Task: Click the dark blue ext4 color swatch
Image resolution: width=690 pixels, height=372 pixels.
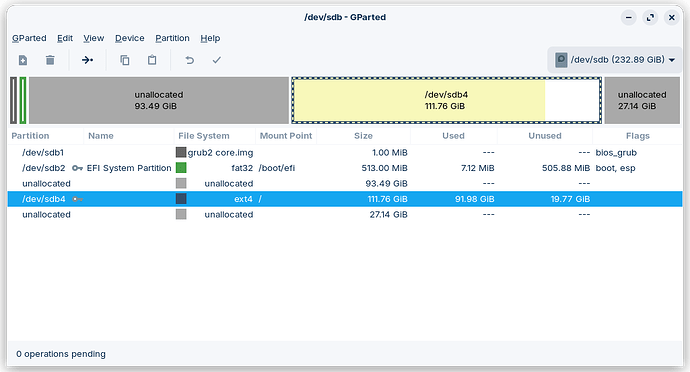Action: click(181, 199)
